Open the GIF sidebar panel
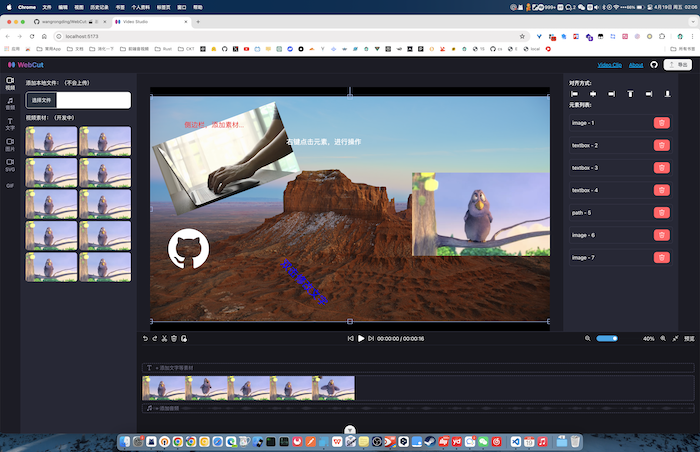This screenshot has height=452, width=700. click(x=10, y=185)
